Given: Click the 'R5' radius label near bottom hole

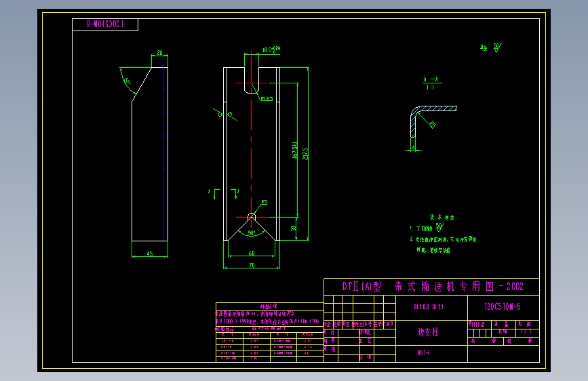Looking at the screenshot, I should pyautogui.click(x=264, y=202).
